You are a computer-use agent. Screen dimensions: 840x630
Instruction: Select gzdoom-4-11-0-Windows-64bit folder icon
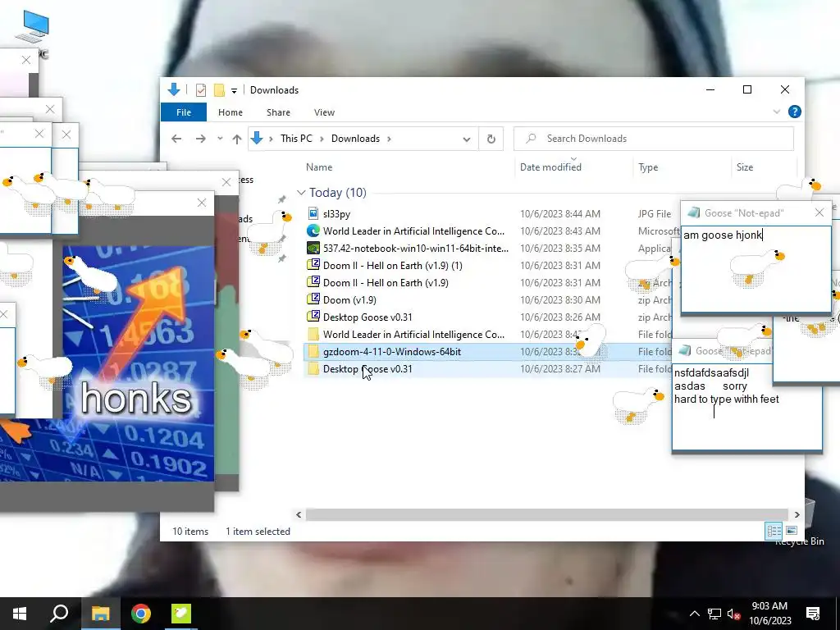pos(313,351)
